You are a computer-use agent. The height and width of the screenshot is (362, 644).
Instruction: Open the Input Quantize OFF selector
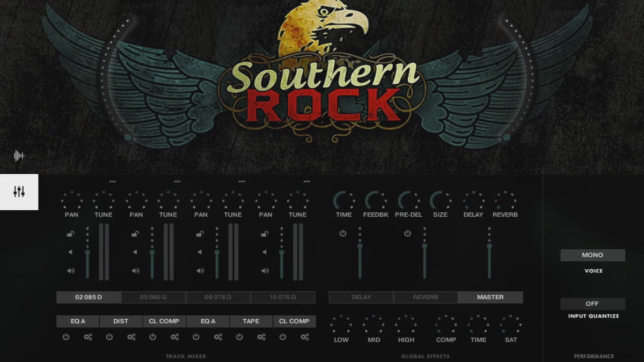[592, 304]
